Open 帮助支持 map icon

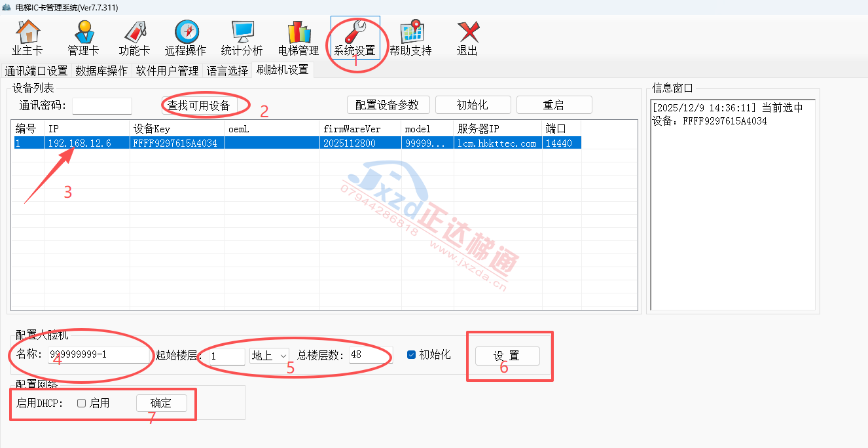[411, 33]
